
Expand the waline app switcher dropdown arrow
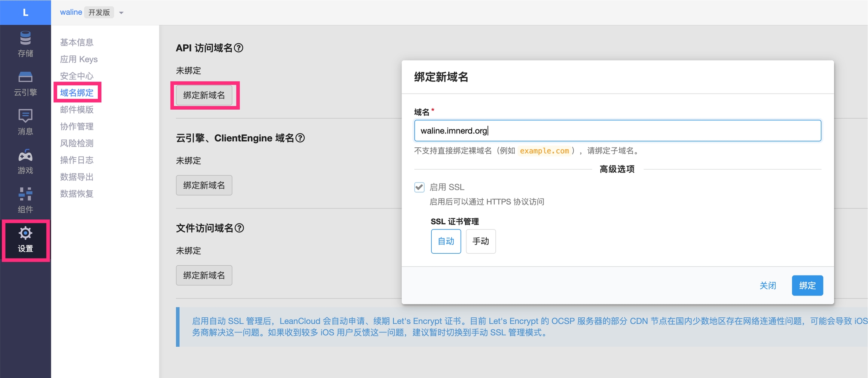(121, 13)
